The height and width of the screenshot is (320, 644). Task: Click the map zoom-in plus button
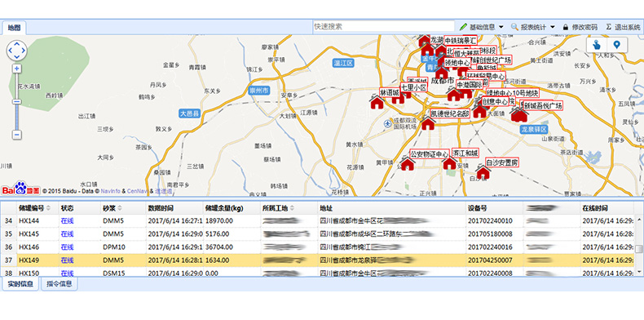pyautogui.click(x=17, y=69)
